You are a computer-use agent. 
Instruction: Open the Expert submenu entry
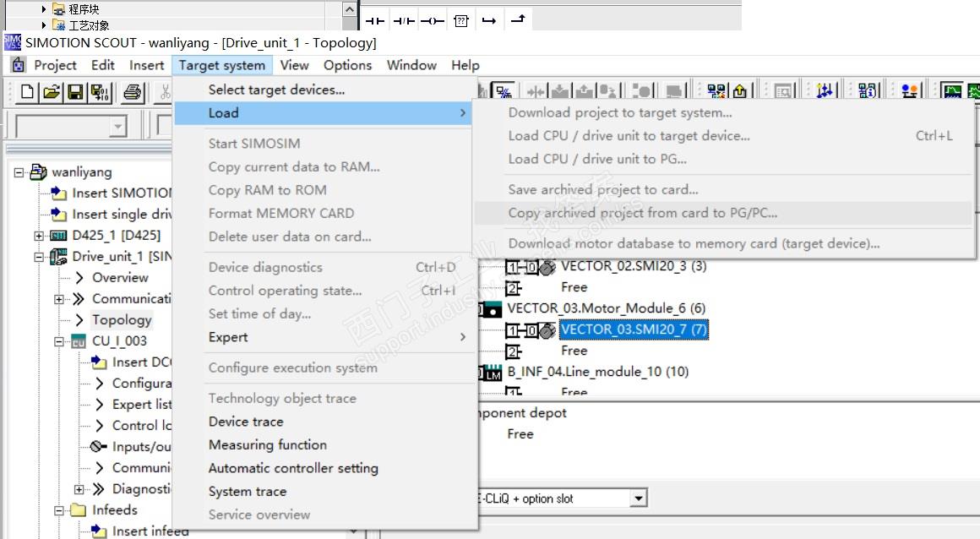pos(323,337)
